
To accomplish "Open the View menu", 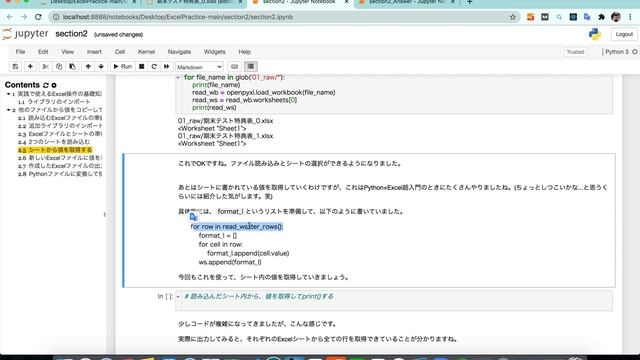I will tap(68, 52).
